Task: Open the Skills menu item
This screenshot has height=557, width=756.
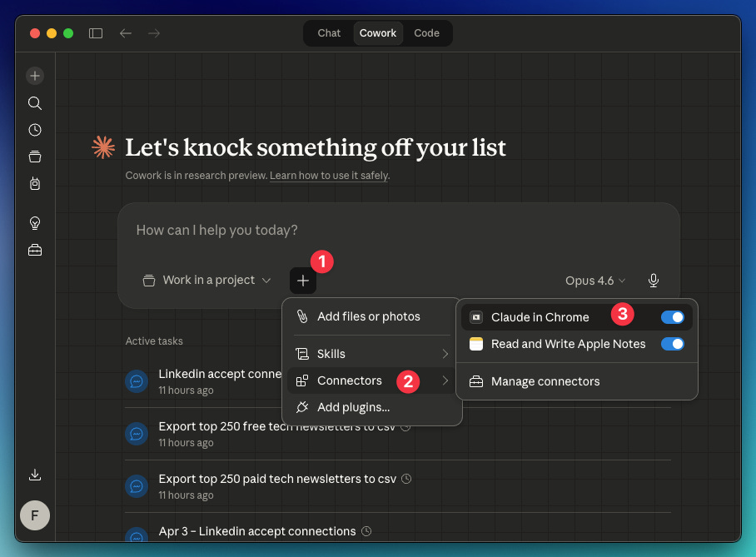Action: point(371,354)
